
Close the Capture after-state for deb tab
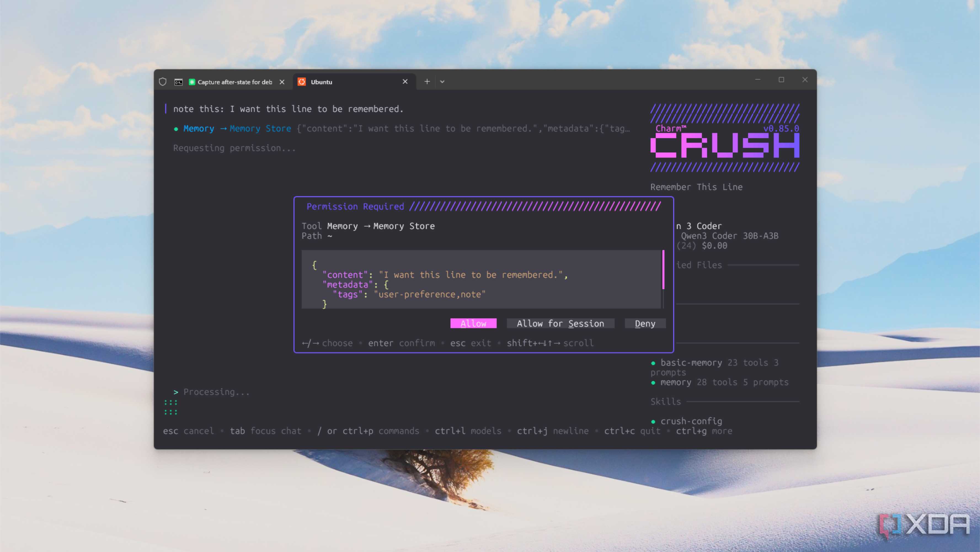tap(282, 82)
